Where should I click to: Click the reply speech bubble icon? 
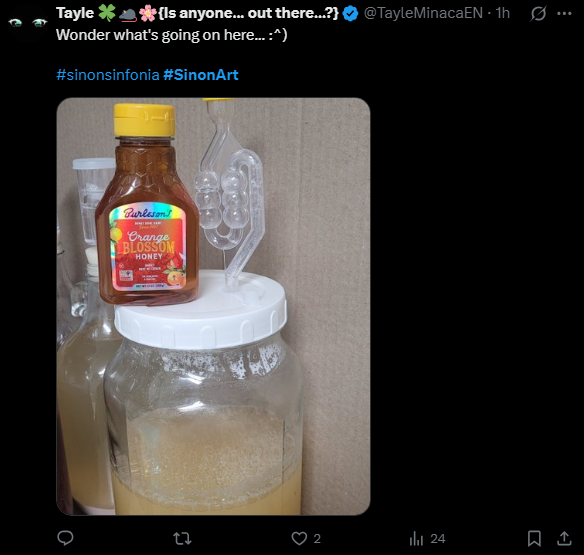pyautogui.click(x=65, y=538)
